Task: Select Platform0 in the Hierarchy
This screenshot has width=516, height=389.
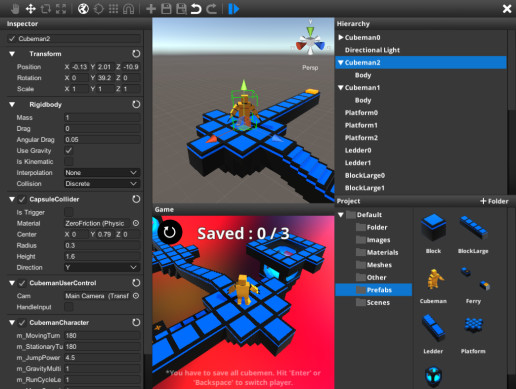Action: 361,113
